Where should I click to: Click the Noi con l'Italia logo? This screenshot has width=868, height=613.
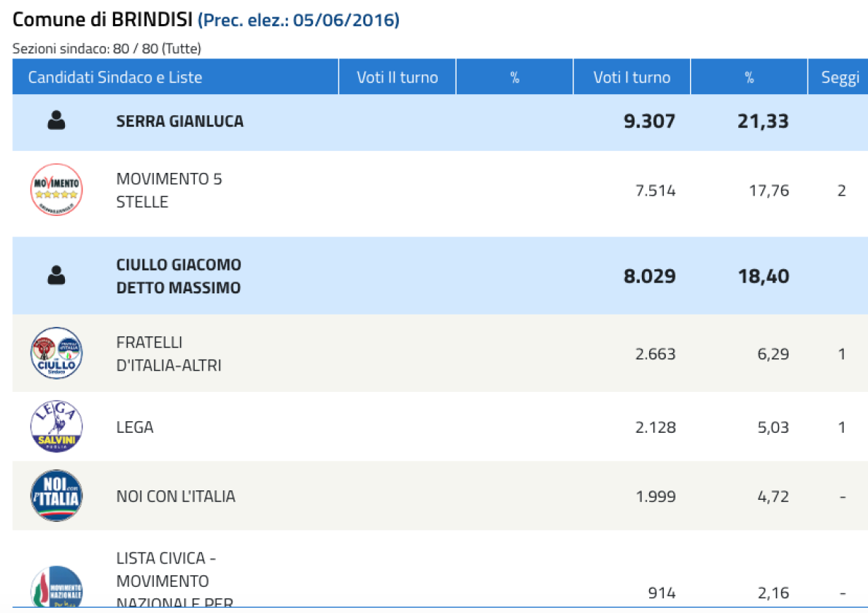tap(56, 496)
